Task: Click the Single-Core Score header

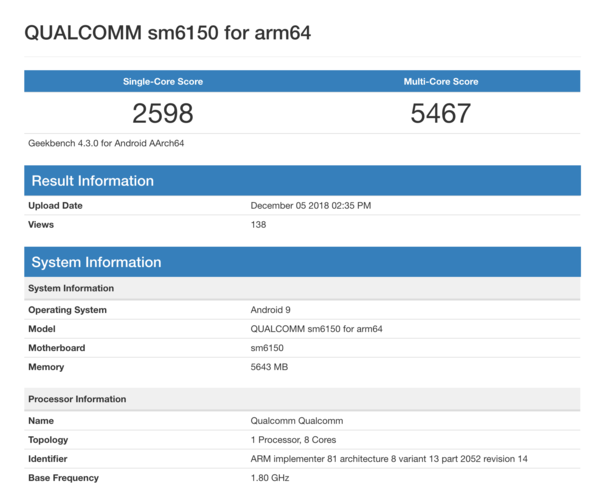Action: click(163, 82)
